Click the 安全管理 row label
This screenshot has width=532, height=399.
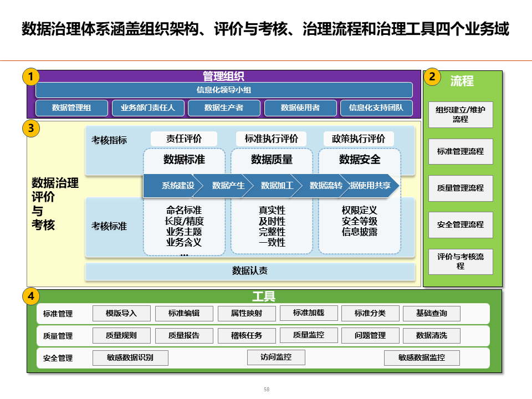58,358
